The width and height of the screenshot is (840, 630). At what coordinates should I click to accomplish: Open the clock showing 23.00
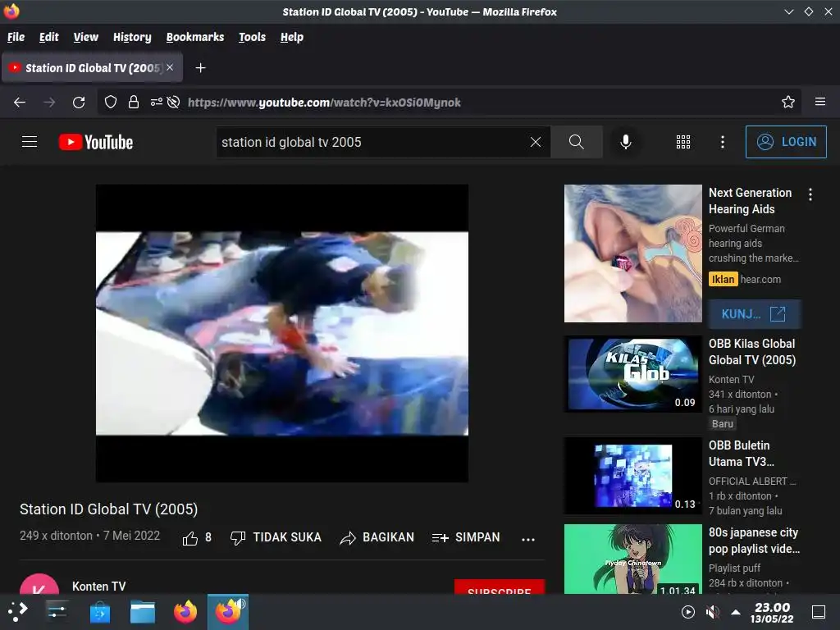tap(772, 612)
